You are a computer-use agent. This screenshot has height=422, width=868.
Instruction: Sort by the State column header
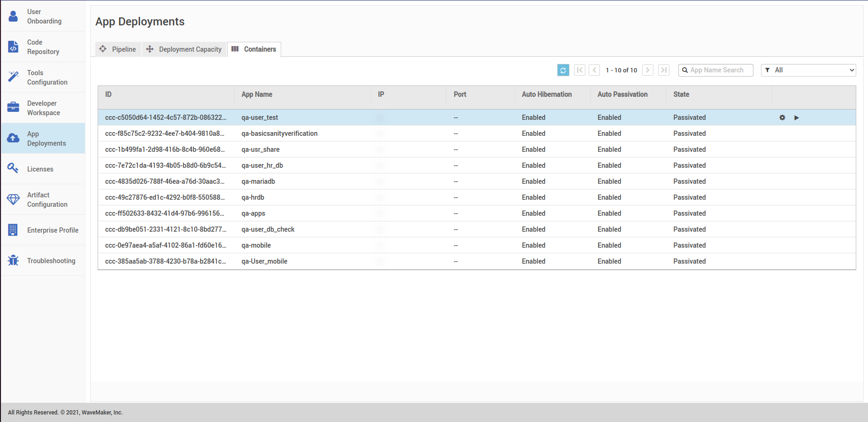coord(681,94)
